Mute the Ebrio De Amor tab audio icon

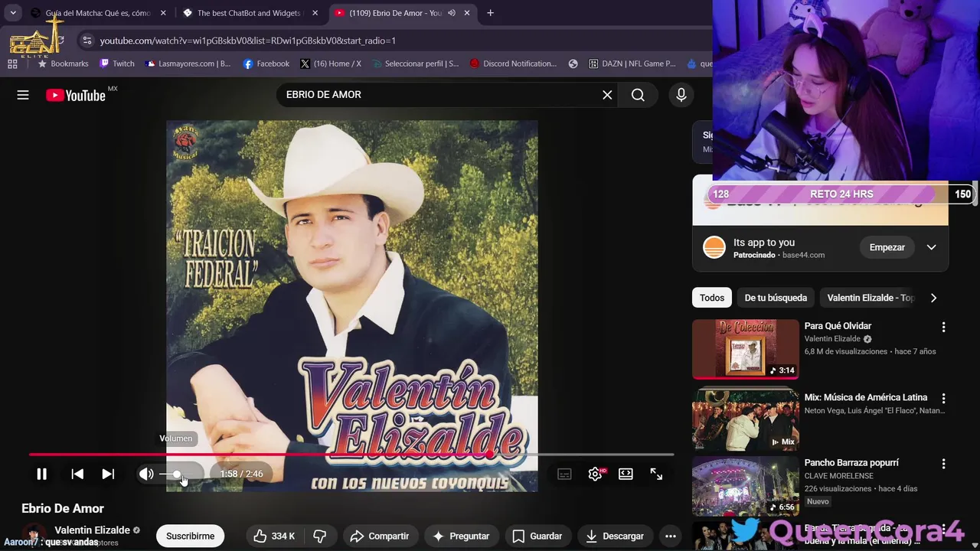[452, 13]
